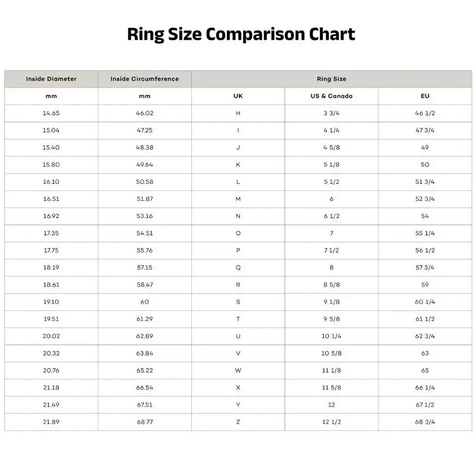Select the Inside Circumference column header

pos(144,79)
